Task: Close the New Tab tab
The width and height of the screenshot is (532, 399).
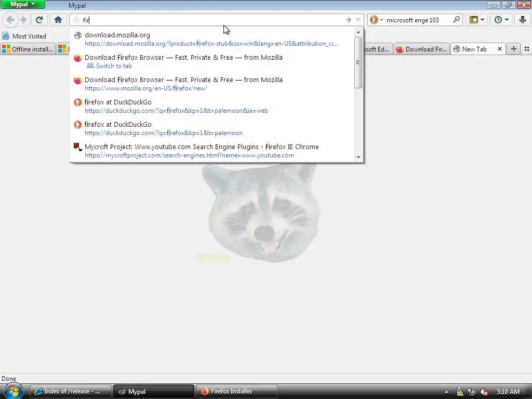Action: [500, 49]
